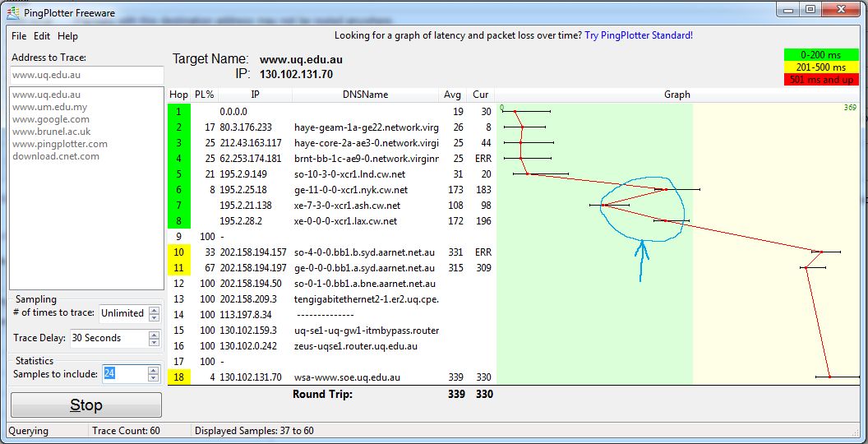Click the PL% column header

tap(205, 95)
